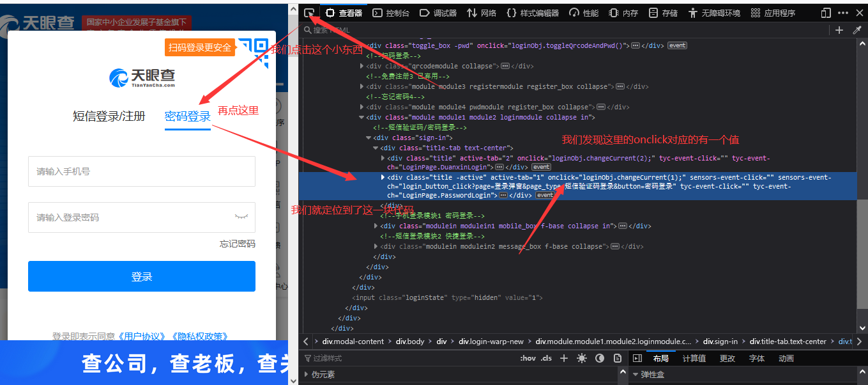The image size is (868, 385).
Task: Open the 网络 tab
Action: 482,13
